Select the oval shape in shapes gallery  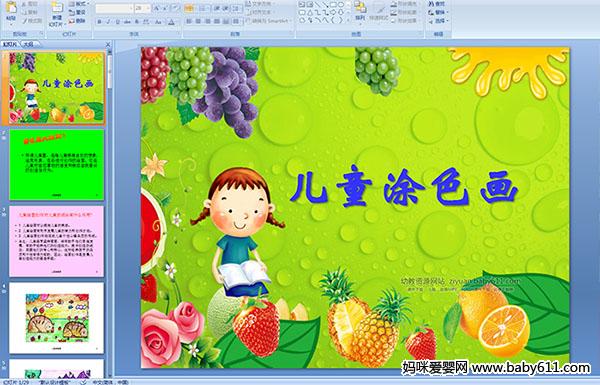coord(342,4)
